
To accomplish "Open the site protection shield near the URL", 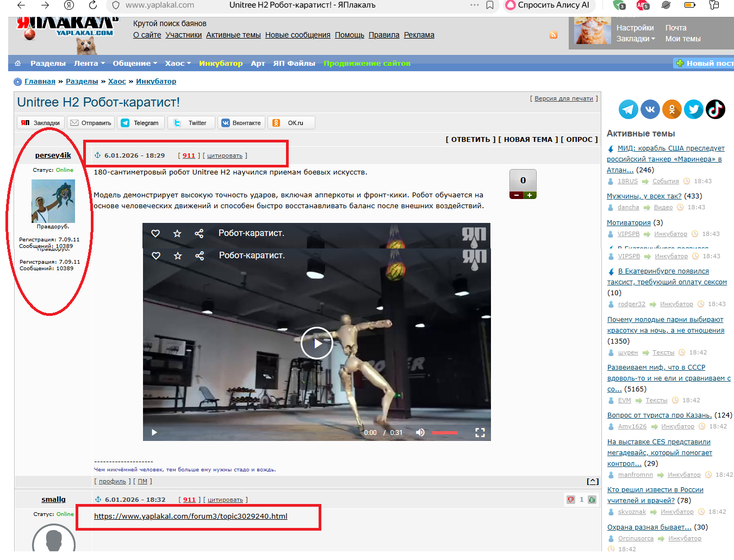I will click(115, 5).
